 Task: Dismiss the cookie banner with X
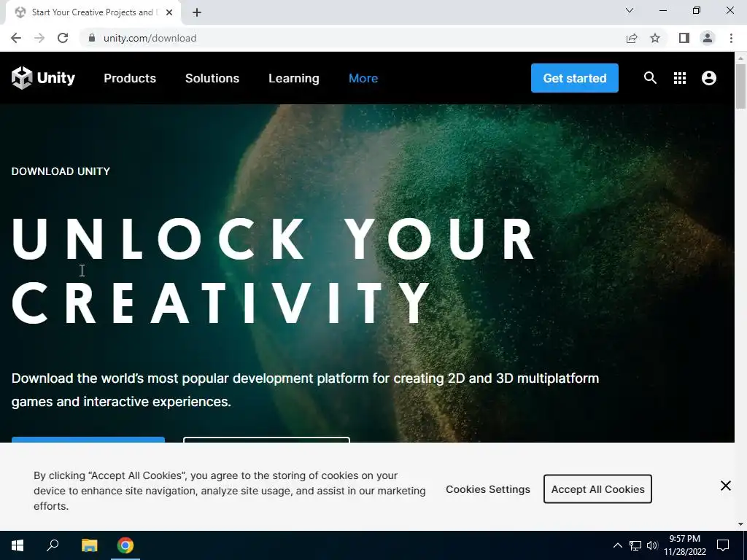pyautogui.click(x=726, y=486)
